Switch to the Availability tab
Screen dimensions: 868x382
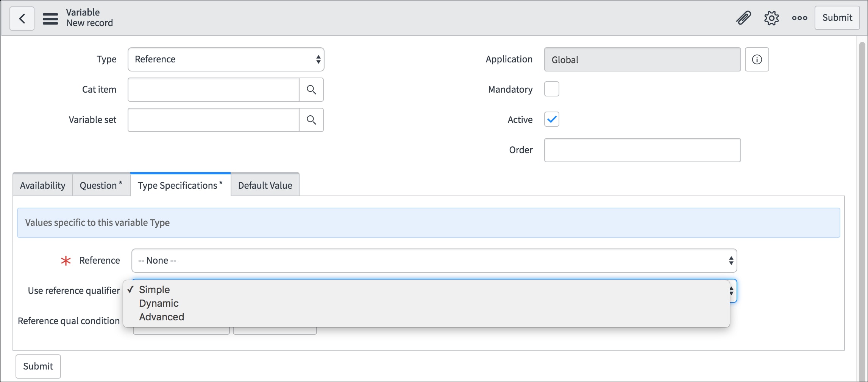[42, 185]
